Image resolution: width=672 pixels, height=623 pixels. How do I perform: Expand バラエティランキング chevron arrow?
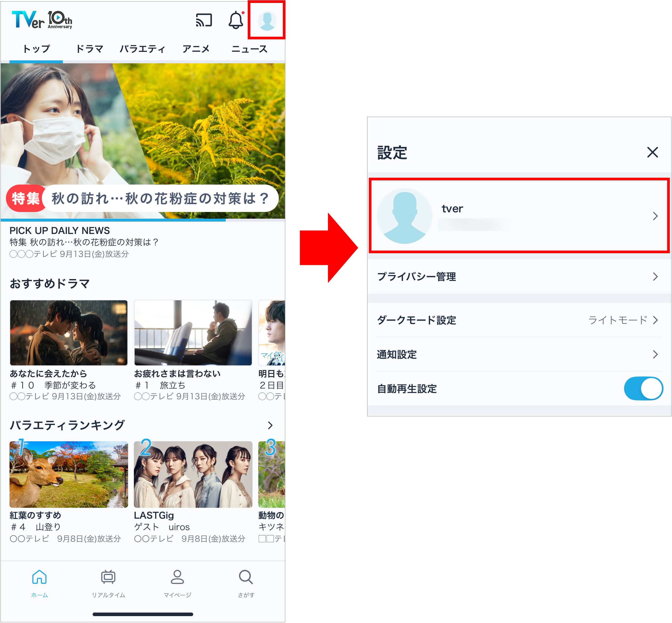coord(270,425)
